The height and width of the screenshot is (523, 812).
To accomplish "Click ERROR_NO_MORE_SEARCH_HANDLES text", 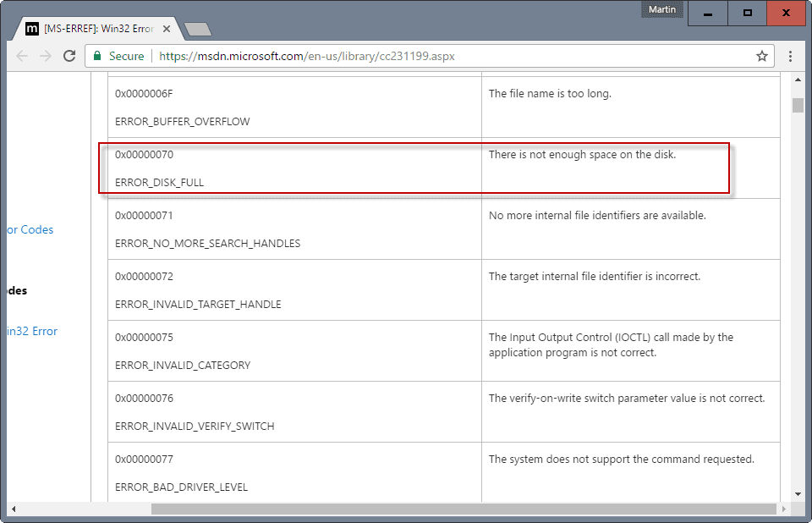I will (208, 244).
